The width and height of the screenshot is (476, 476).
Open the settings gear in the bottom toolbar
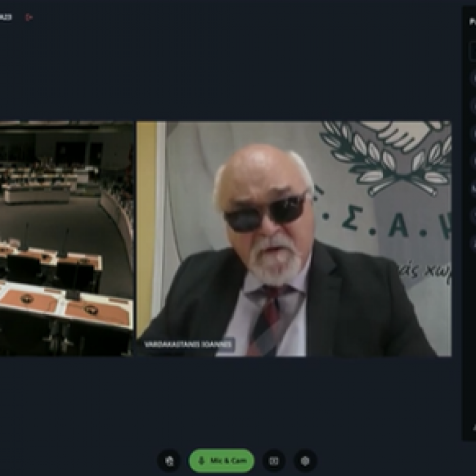coord(305,460)
